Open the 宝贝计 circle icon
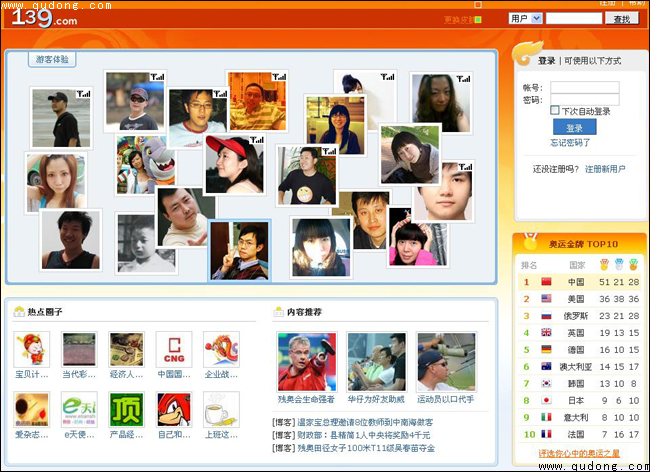This screenshot has height=472, width=650. tap(31, 350)
